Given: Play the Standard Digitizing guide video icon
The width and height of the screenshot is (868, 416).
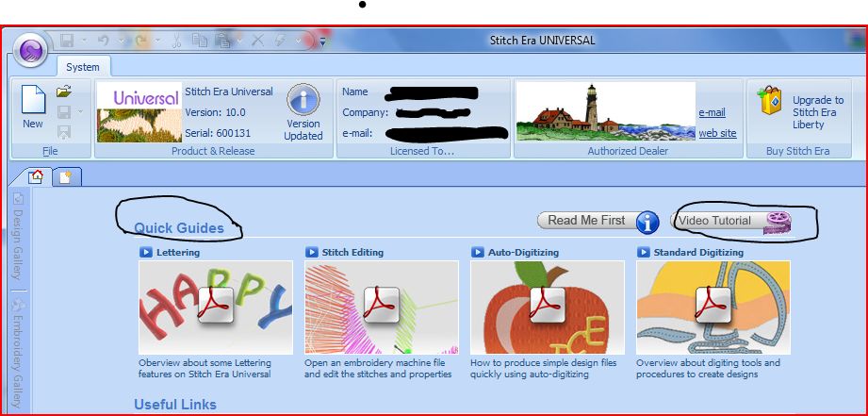Looking at the screenshot, I should coord(644,253).
